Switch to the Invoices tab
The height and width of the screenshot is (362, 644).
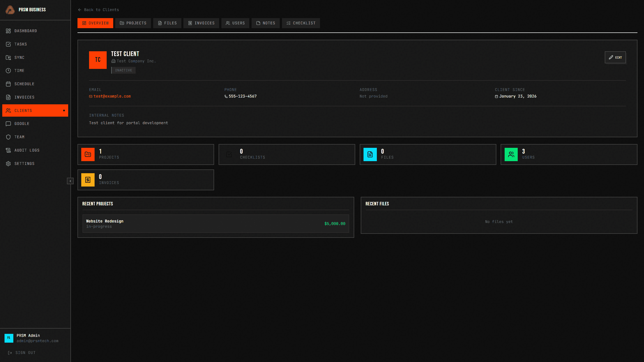(201, 23)
